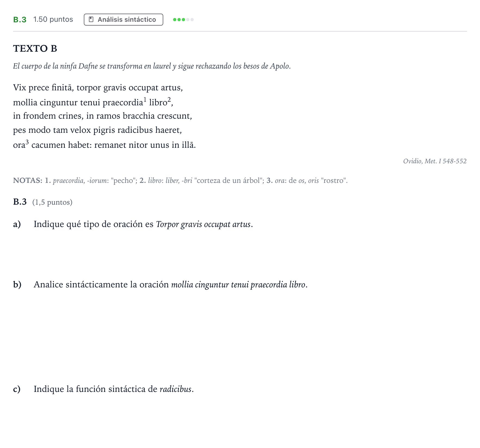This screenshot has width=480, height=448.
Task: Click question c) about radicibus
Action: tap(103, 389)
